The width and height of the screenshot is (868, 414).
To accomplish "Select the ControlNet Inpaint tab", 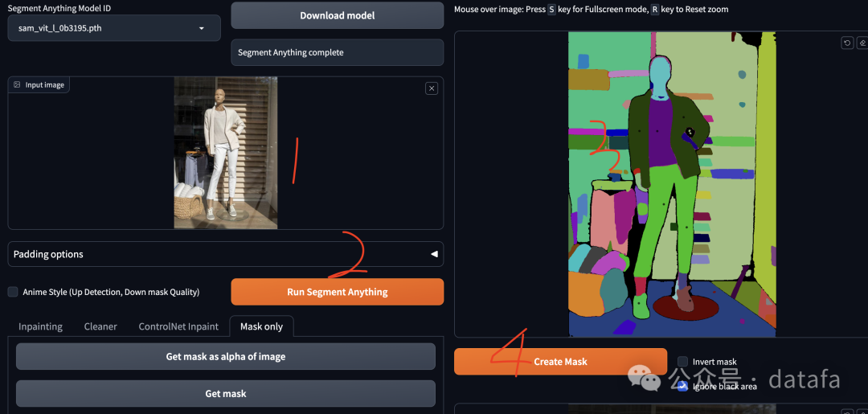I will 178,326.
